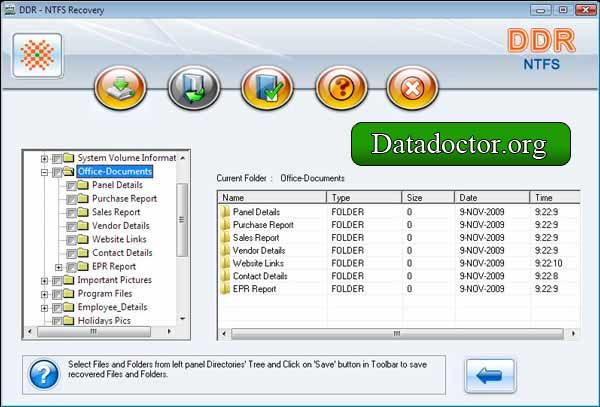Expand System Volume Information tree node

pyautogui.click(x=44, y=158)
